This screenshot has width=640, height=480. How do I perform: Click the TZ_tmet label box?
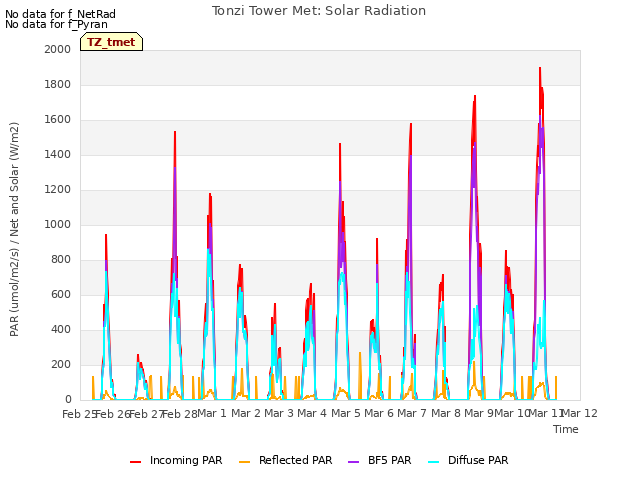pos(111,42)
